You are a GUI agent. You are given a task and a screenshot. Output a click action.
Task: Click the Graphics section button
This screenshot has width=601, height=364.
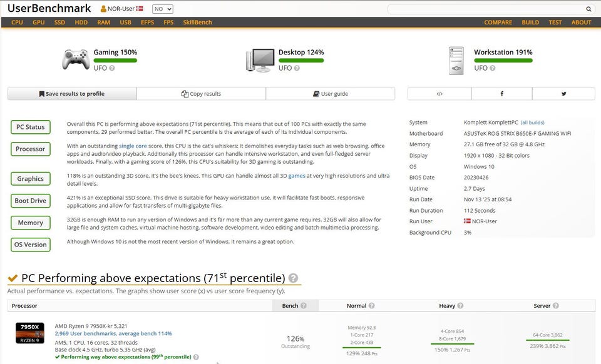[x=30, y=179]
